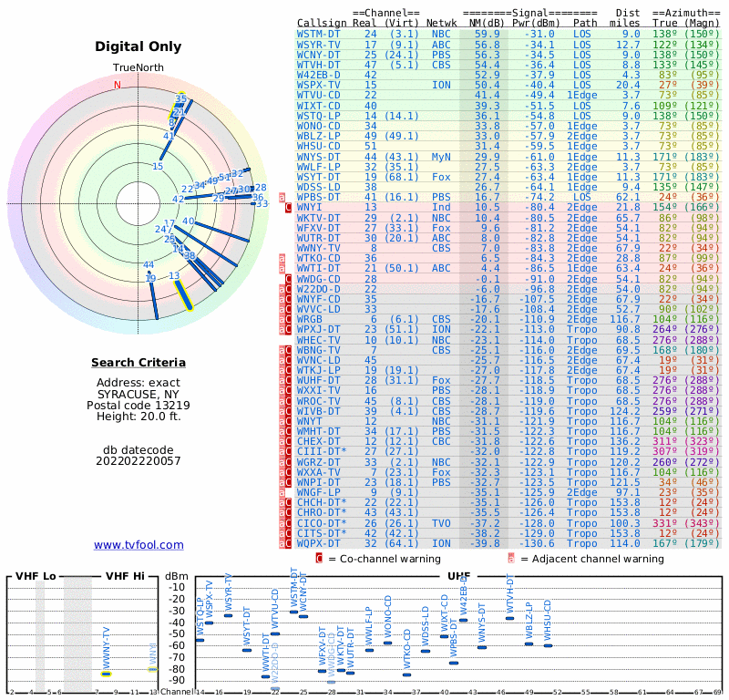Select callsign WKTV-DT in the table
The width and height of the screenshot is (729, 700).
pyautogui.click(x=318, y=218)
